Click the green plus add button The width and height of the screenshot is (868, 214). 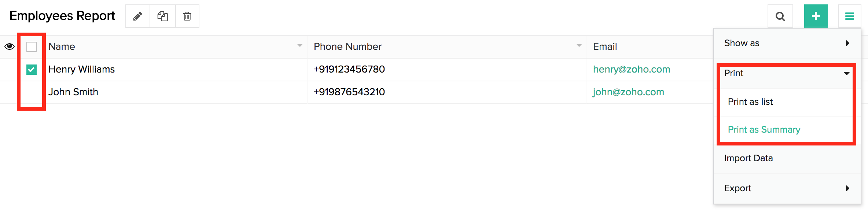point(816,16)
